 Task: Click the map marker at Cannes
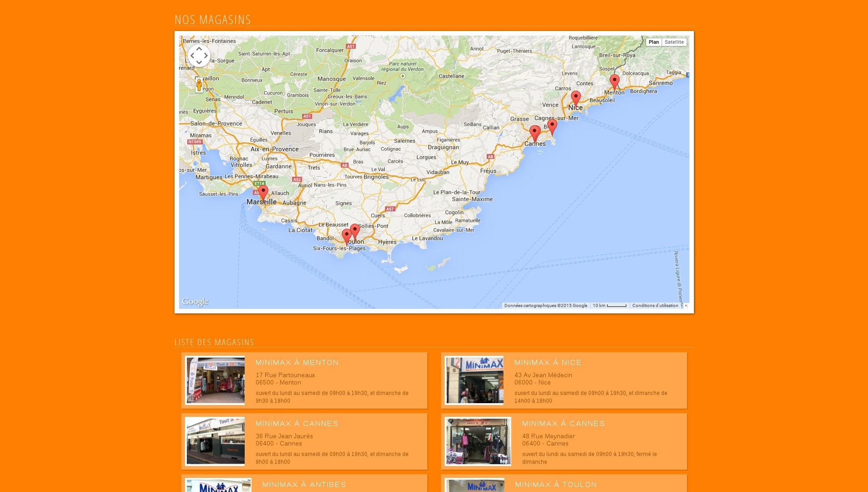tap(535, 134)
